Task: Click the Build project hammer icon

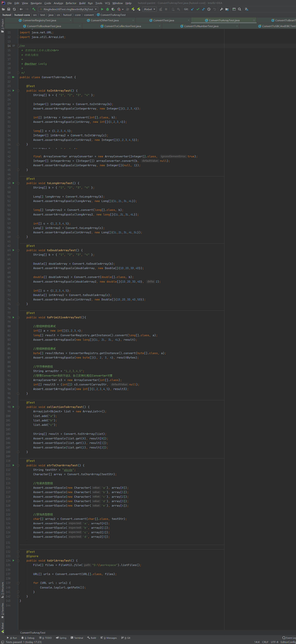Action: click(x=34, y=9)
